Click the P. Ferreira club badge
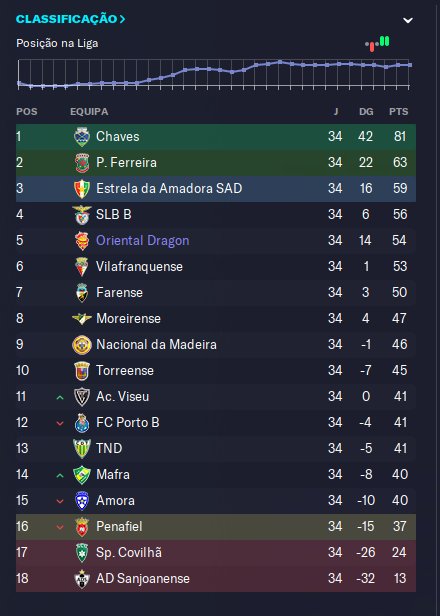The image size is (440, 616). coord(82,163)
